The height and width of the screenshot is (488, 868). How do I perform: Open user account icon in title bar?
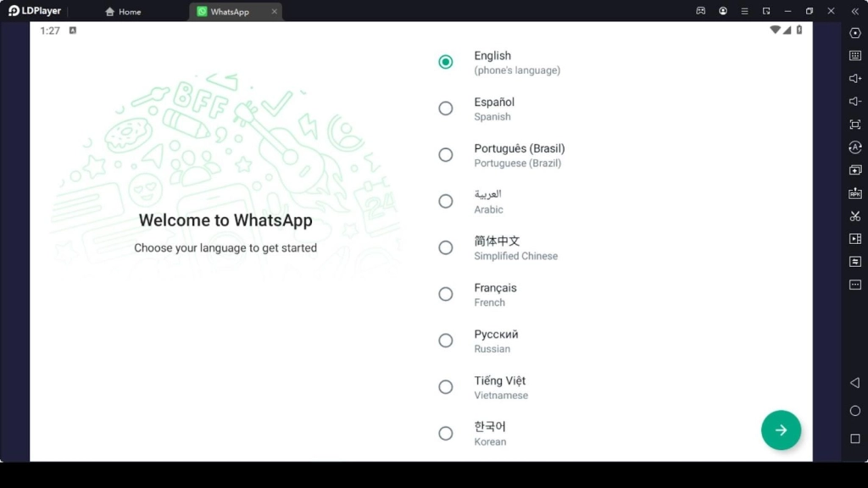723,11
